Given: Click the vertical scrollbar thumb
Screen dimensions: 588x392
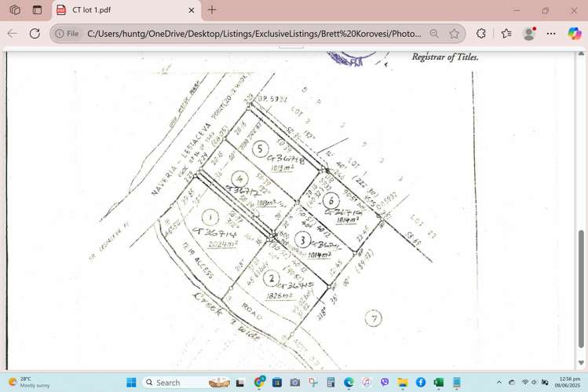Looking at the screenshot, I should tap(581, 289).
